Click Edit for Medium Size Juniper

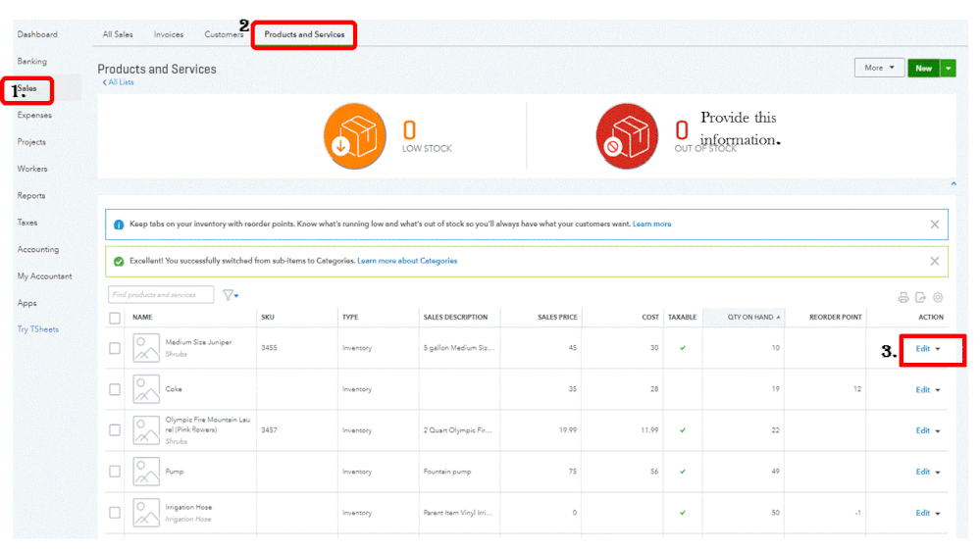click(x=922, y=349)
